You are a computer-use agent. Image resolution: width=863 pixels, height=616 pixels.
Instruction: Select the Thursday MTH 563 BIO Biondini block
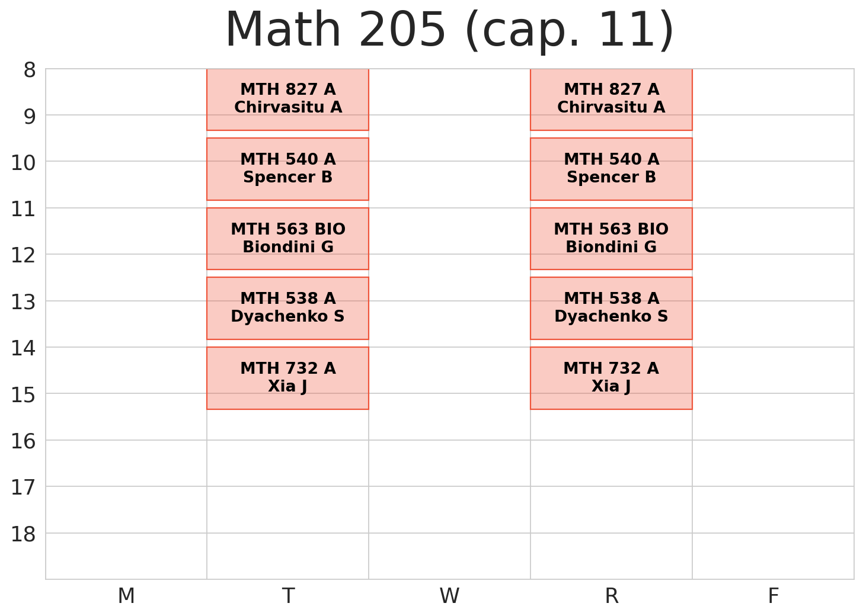click(x=611, y=238)
